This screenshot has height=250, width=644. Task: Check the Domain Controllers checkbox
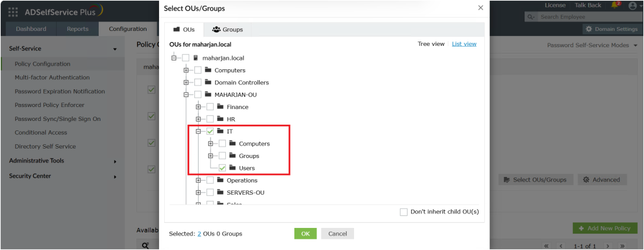pos(198,82)
